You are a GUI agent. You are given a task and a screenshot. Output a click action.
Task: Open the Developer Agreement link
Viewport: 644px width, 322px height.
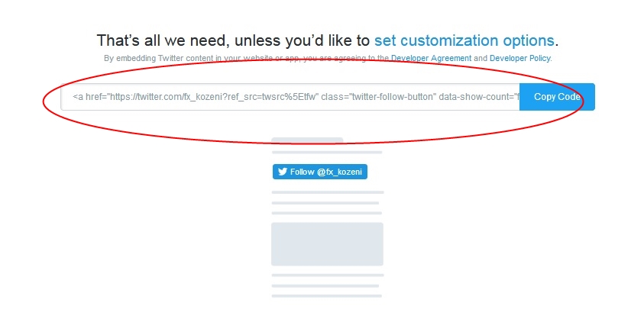click(432, 58)
